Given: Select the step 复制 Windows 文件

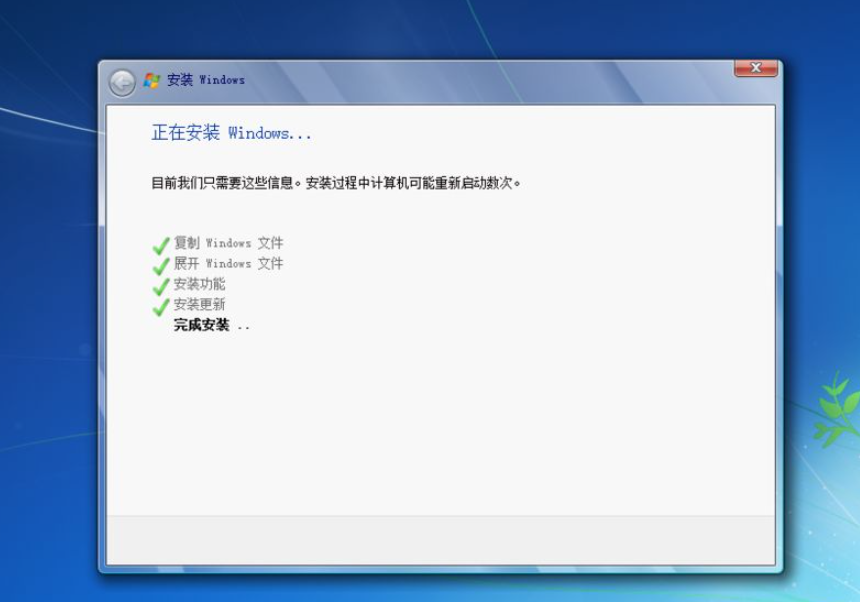Looking at the screenshot, I should pyautogui.click(x=228, y=243).
